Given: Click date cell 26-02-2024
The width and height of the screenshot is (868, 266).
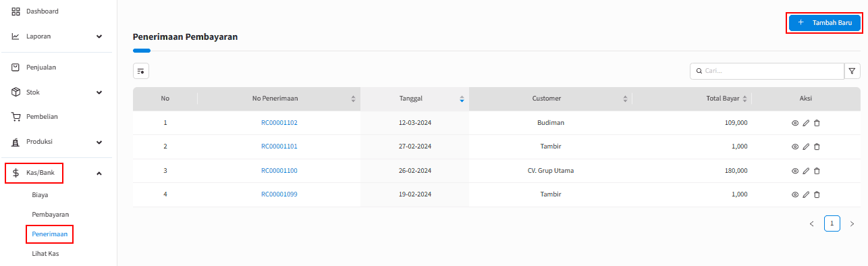Looking at the screenshot, I should [x=415, y=171].
